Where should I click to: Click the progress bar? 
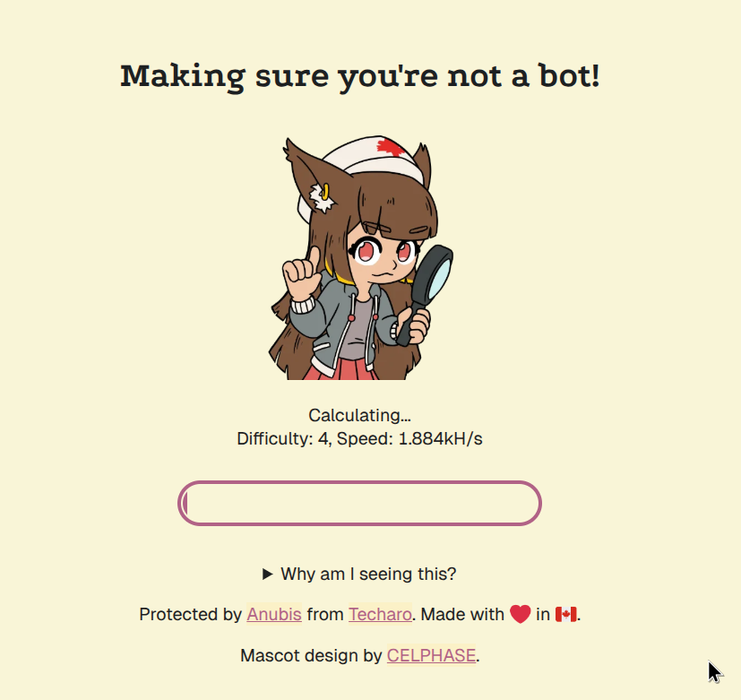tap(359, 504)
